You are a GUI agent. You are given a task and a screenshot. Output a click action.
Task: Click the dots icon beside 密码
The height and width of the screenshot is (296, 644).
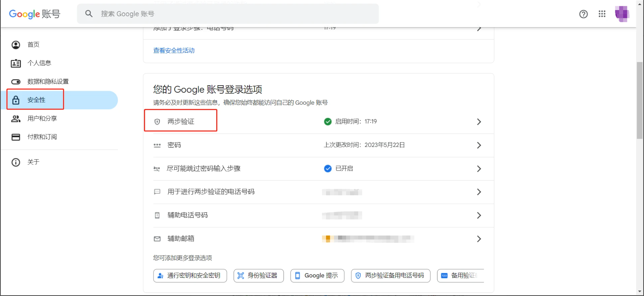point(157,145)
